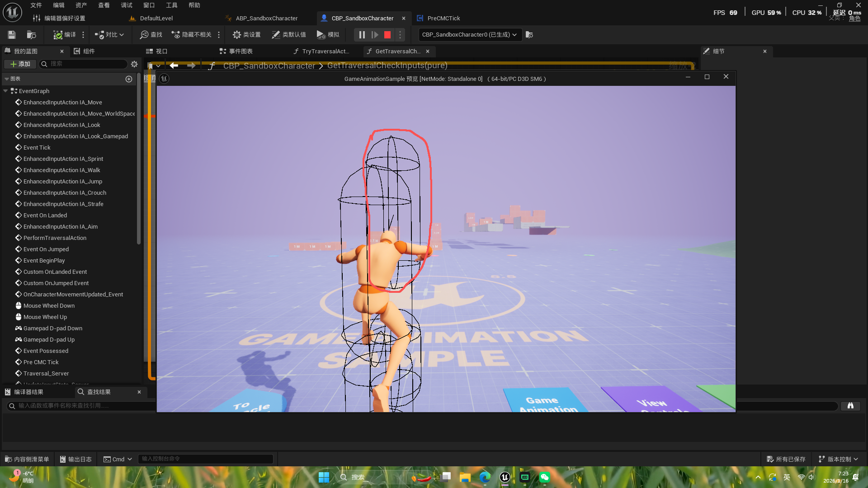Click the Add button in My Blueprint
Image resolution: width=868 pixels, height=488 pixels.
[x=20, y=64]
